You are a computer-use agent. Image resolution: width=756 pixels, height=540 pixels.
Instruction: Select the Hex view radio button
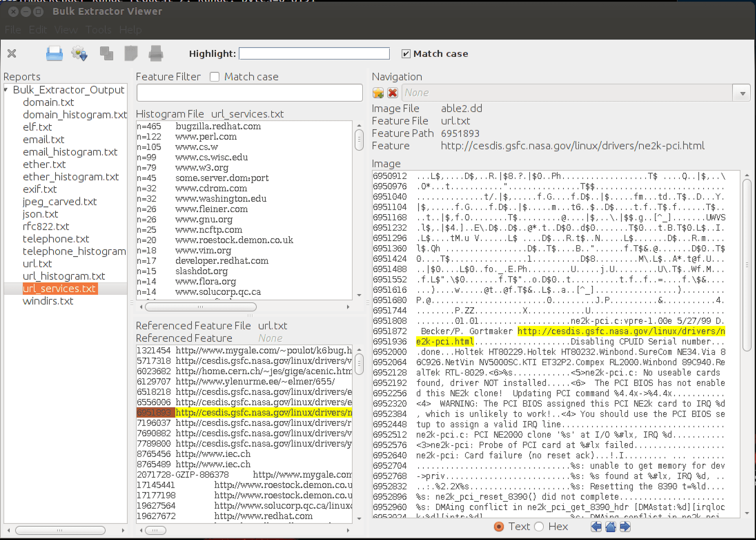pyautogui.click(x=539, y=527)
